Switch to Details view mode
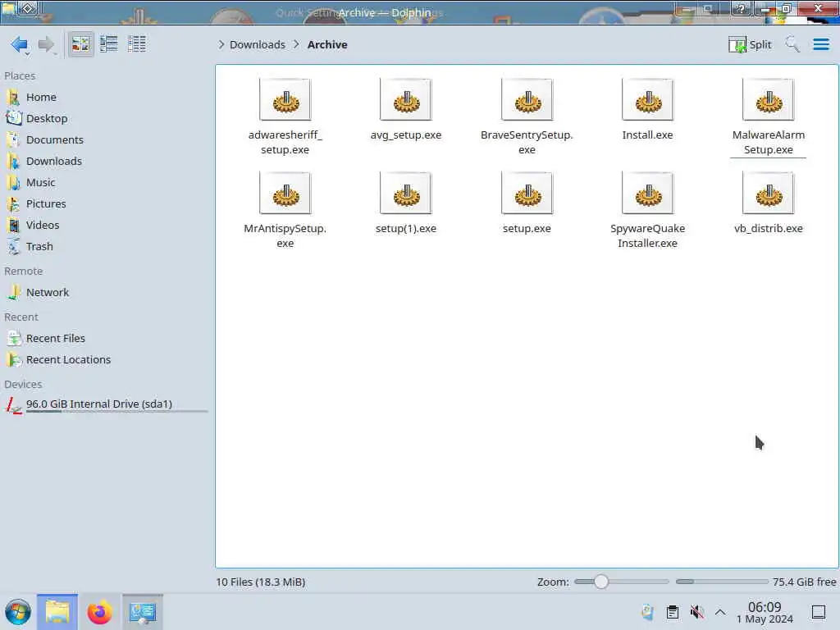 pyautogui.click(x=137, y=44)
